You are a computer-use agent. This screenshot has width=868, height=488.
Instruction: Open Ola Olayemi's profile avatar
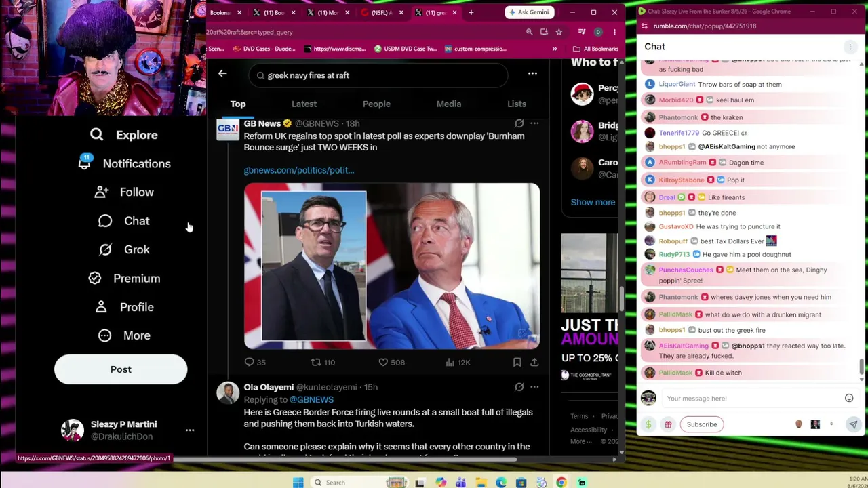(228, 392)
